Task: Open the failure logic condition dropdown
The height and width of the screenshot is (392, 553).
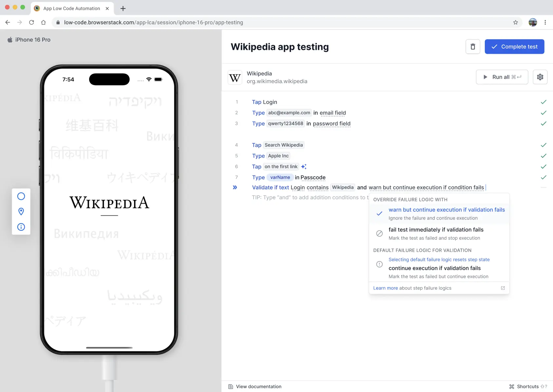Action: click(426, 187)
